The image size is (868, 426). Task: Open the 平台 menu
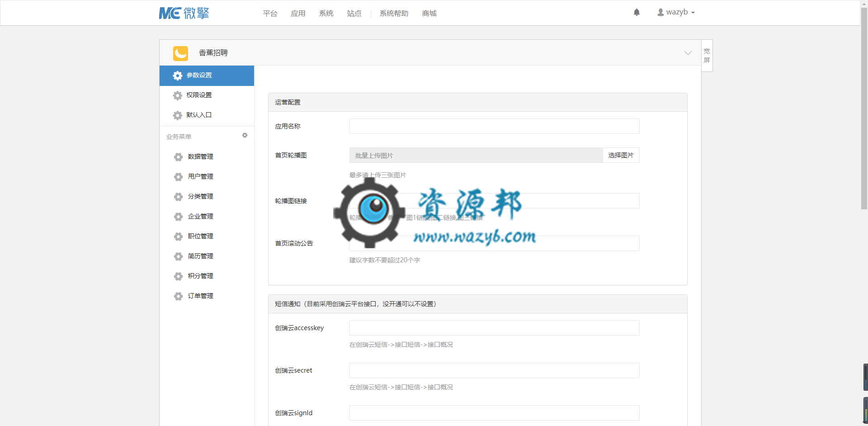(x=270, y=14)
